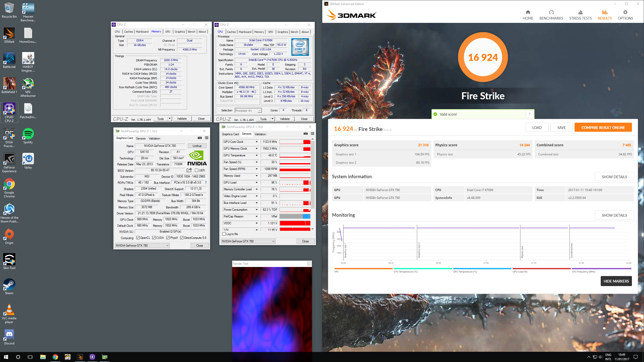
Task: Toggle DirectCompute 5.0 checkbox
Action: [182, 238]
